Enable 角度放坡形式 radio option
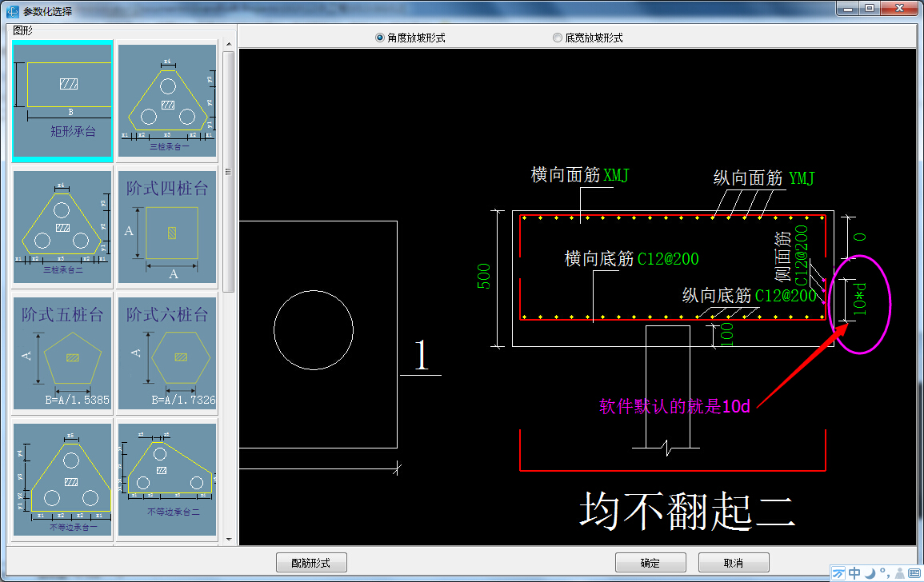Screen dimensions: 924x582 410,38
